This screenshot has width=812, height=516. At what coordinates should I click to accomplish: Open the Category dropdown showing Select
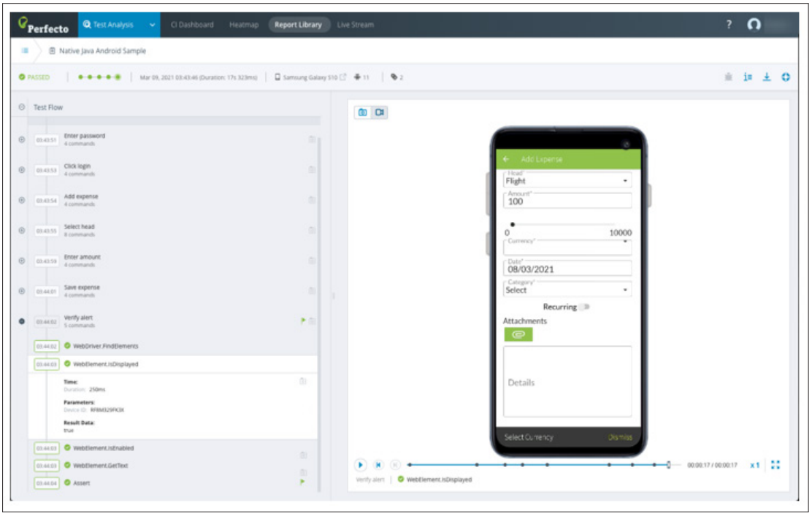[x=567, y=289]
